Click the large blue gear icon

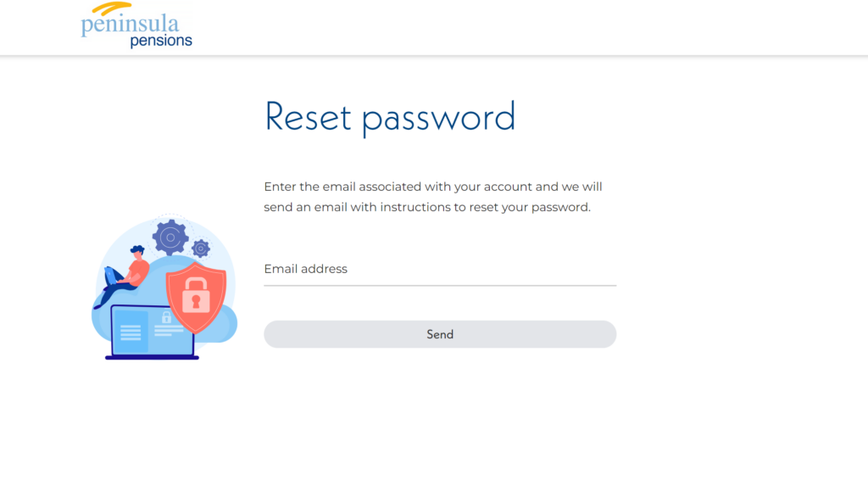(x=170, y=237)
